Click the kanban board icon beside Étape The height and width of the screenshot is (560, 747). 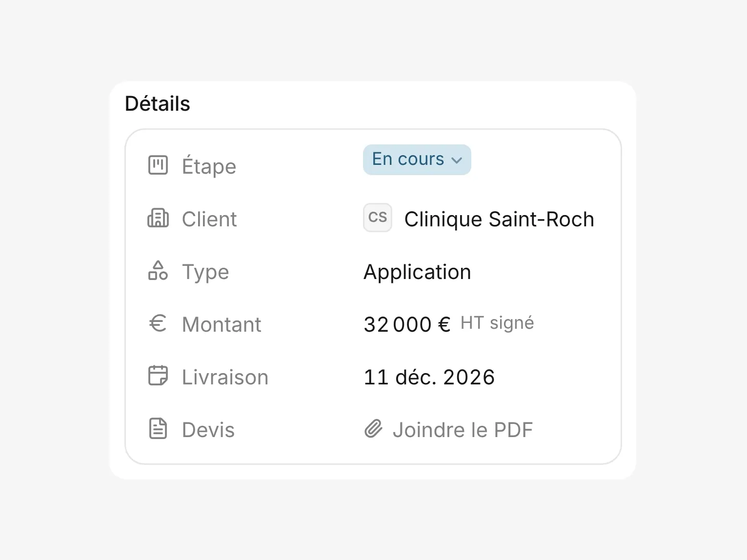click(158, 165)
